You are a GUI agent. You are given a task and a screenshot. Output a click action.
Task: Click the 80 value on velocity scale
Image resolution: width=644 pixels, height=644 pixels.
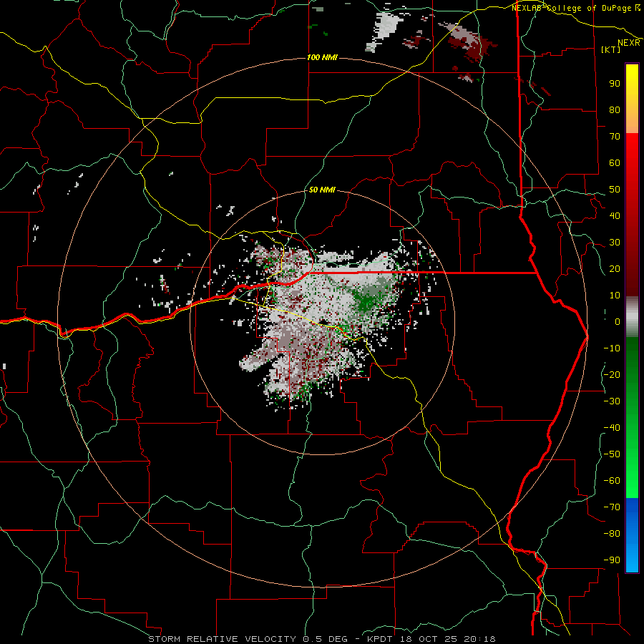[615, 110]
